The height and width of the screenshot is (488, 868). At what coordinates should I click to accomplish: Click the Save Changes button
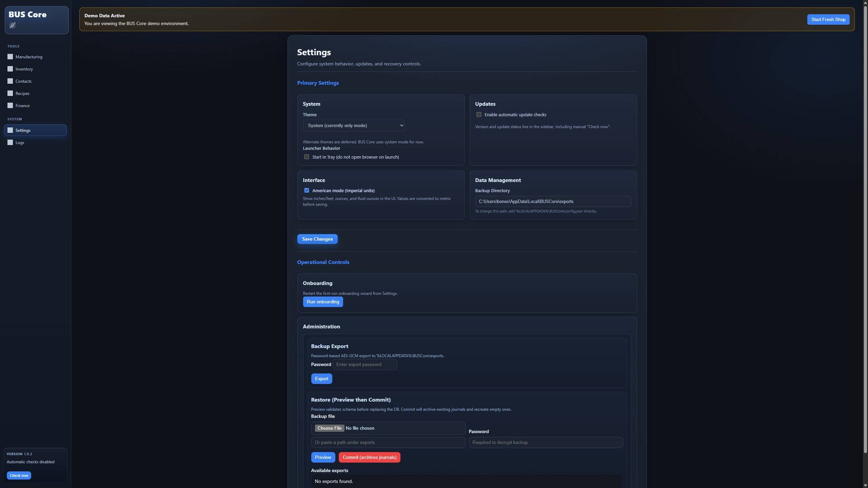tap(317, 239)
